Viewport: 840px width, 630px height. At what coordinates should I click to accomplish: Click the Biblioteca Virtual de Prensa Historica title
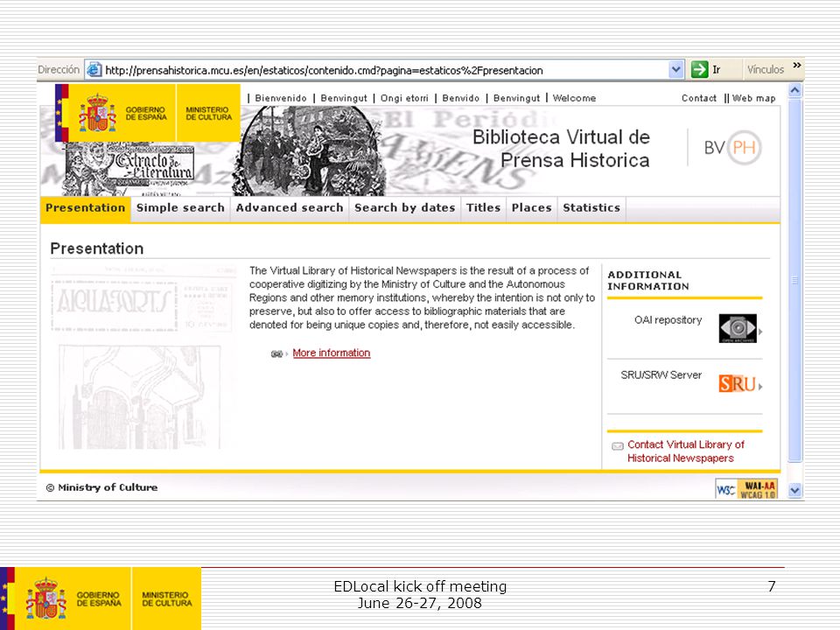561,149
